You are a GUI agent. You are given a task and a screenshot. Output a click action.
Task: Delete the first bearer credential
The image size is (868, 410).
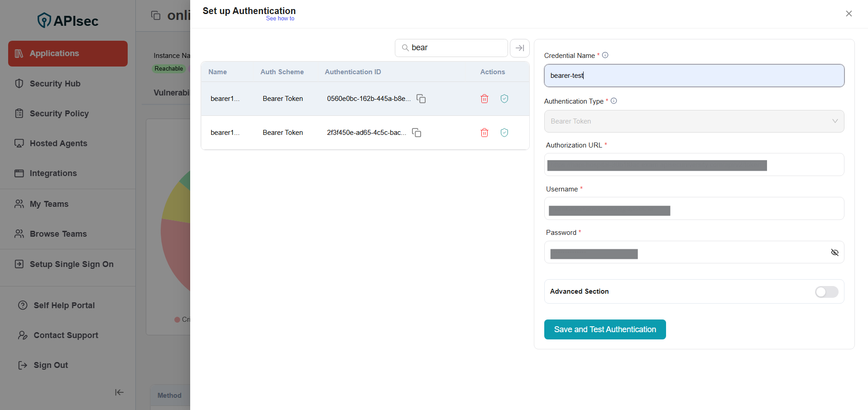pyautogui.click(x=484, y=99)
